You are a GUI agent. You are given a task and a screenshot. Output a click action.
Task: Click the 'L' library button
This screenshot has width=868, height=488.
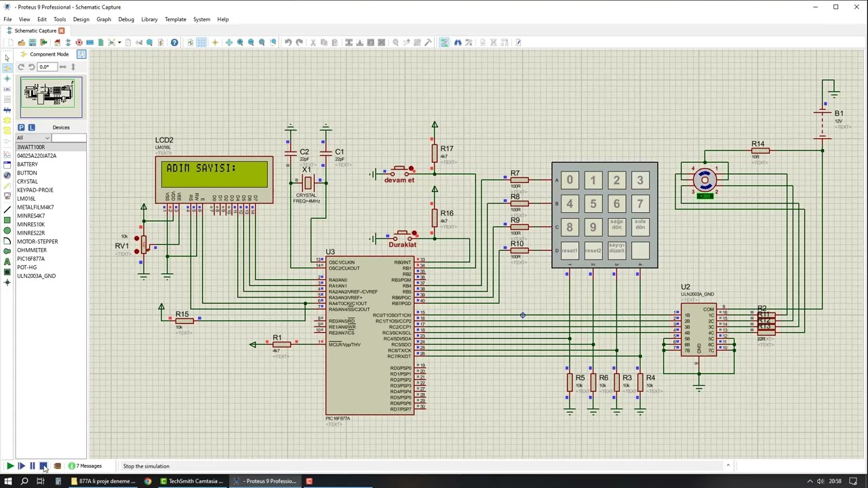coord(31,127)
